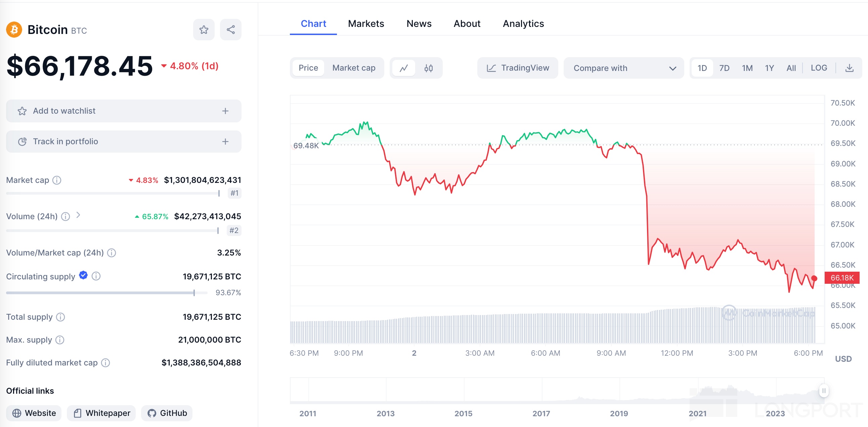The height and width of the screenshot is (427, 868).
Task: Switch to the Analytics tab
Action: [x=523, y=24]
